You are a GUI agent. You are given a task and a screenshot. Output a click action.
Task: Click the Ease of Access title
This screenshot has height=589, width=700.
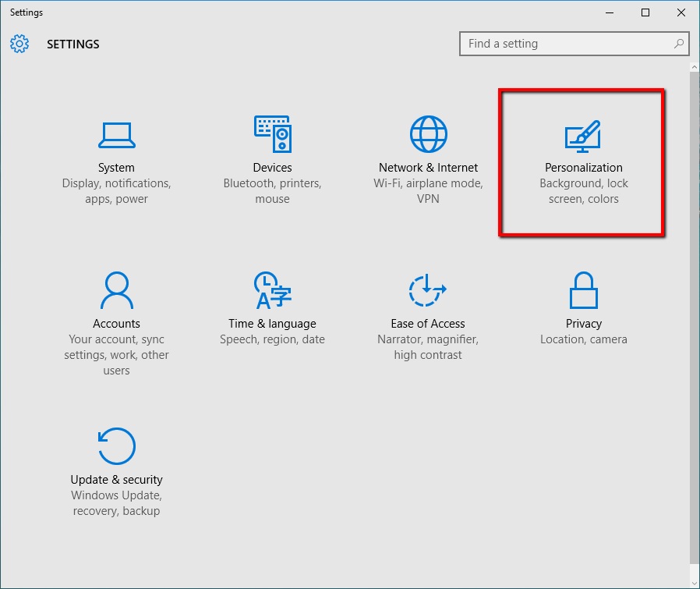pos(428,324)
